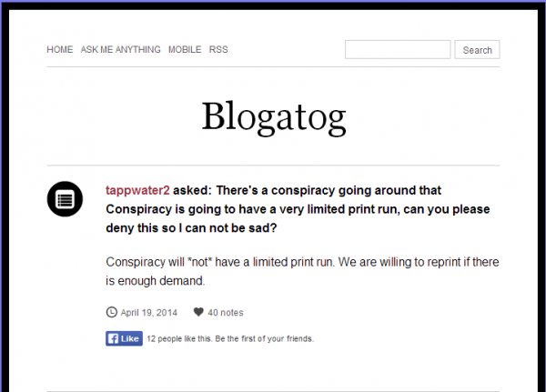Click the Search button
The height and width of the screenshot is (392, 546).
coord(477,50)
